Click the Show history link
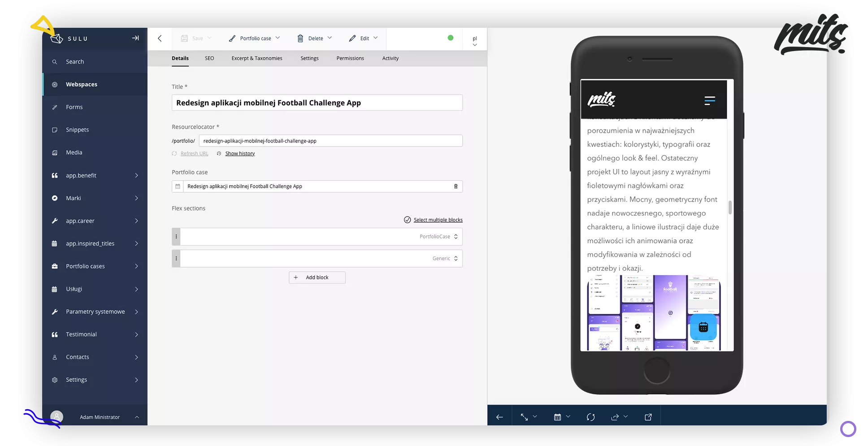The image size is (868, 446). [x=240, y=154]
